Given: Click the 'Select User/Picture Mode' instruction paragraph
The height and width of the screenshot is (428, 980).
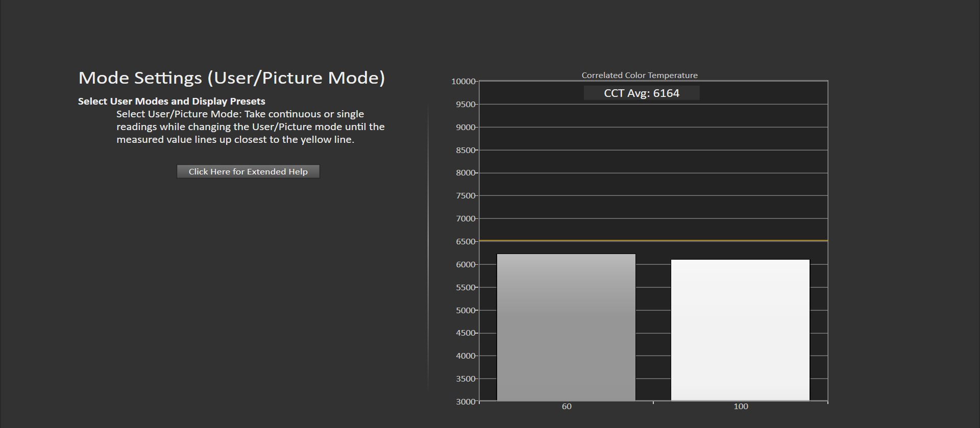Looking at the screenshot, I should click(251, 127).
